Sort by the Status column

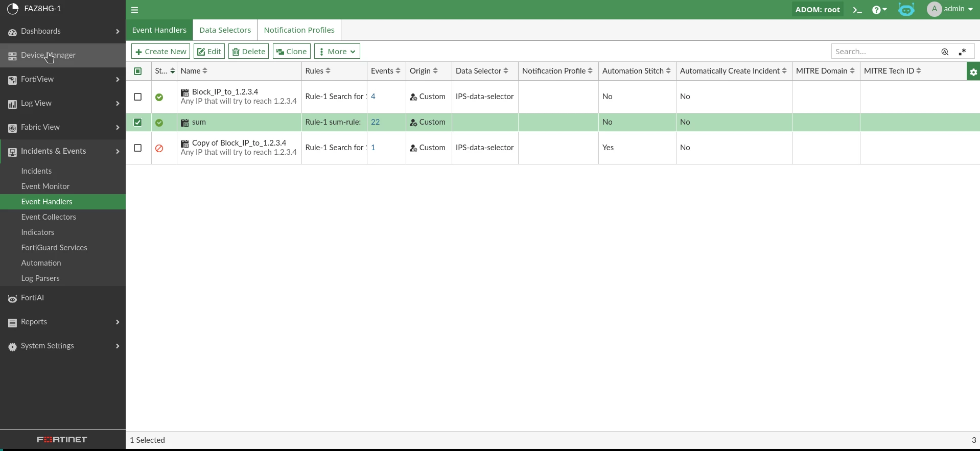(x=165, y=71)
